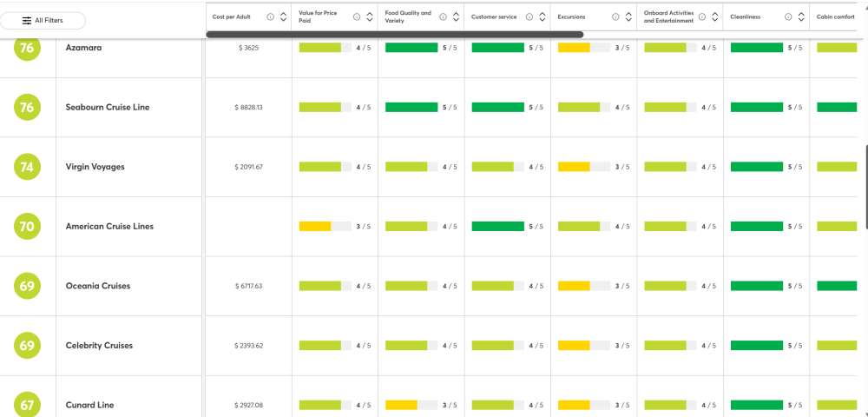Sort by Value for Price Paid arrows

coord(370,17)
